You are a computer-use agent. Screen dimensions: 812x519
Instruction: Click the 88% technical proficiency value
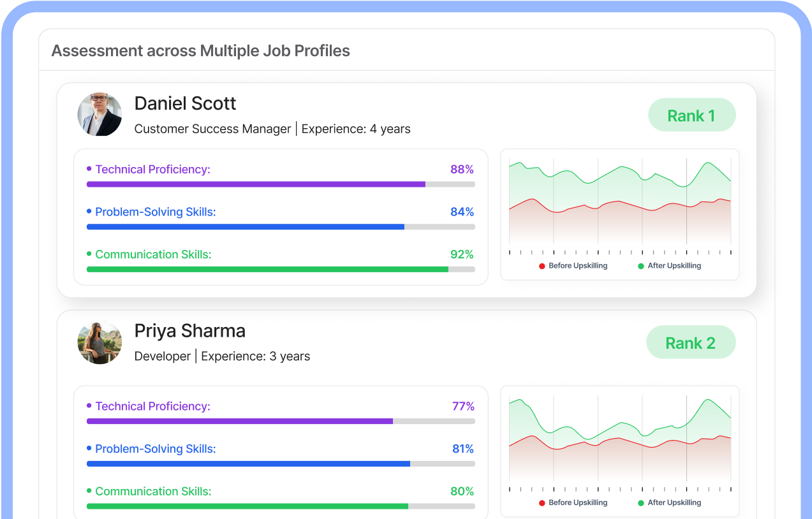click(x=462, y=170)
